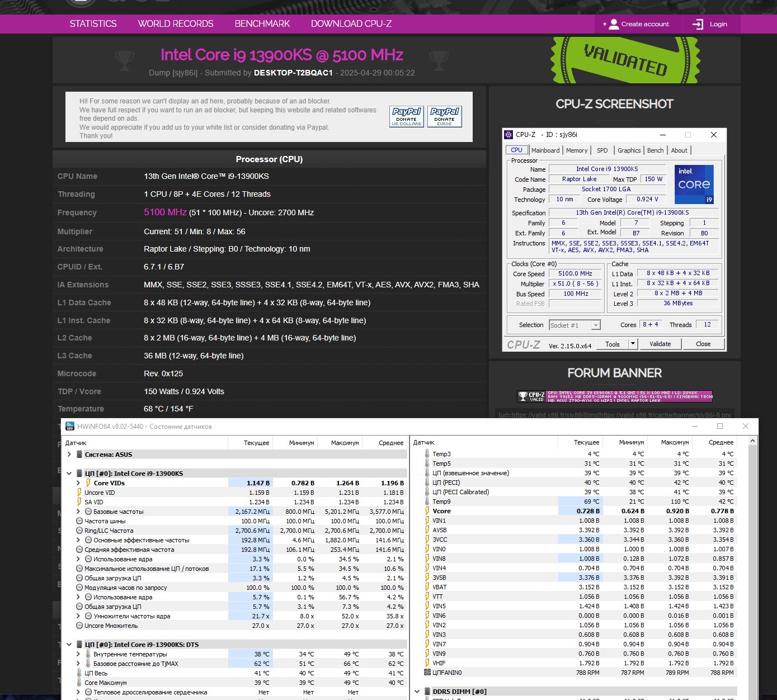Viewport: 777px width, 700px height.
Task: Donate via PayPal in US Dollars
Action: point(407,116)
